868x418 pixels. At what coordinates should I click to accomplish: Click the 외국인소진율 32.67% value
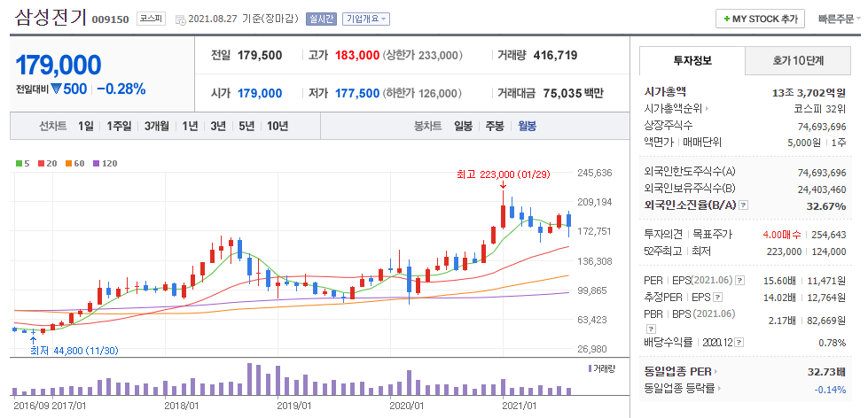coord(825,205)
